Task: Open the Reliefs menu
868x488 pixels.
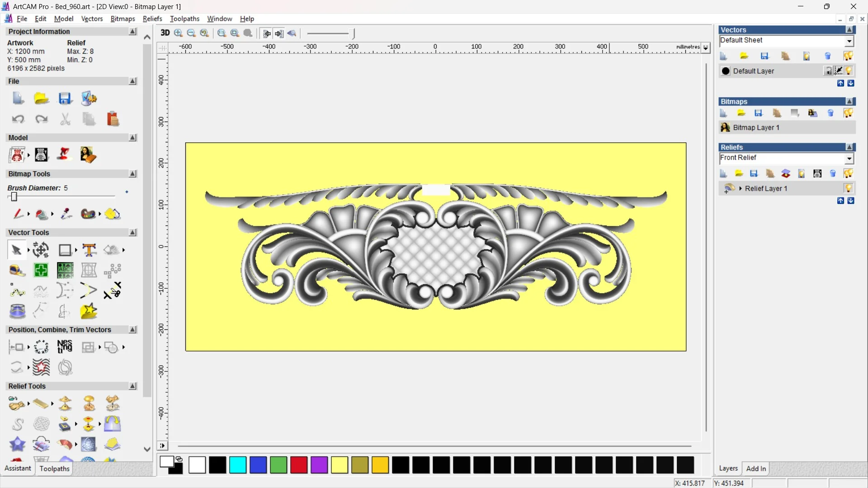Action: 152,19
